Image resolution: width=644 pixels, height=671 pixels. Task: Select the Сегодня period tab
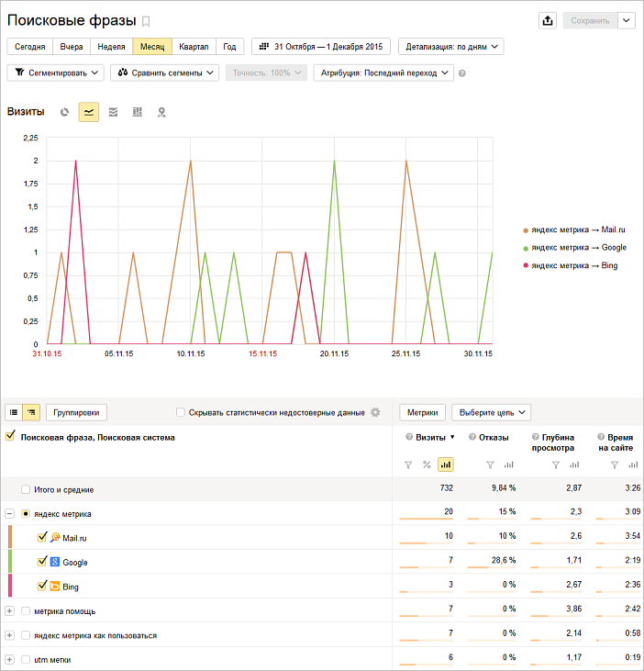(x=30, y=47)
